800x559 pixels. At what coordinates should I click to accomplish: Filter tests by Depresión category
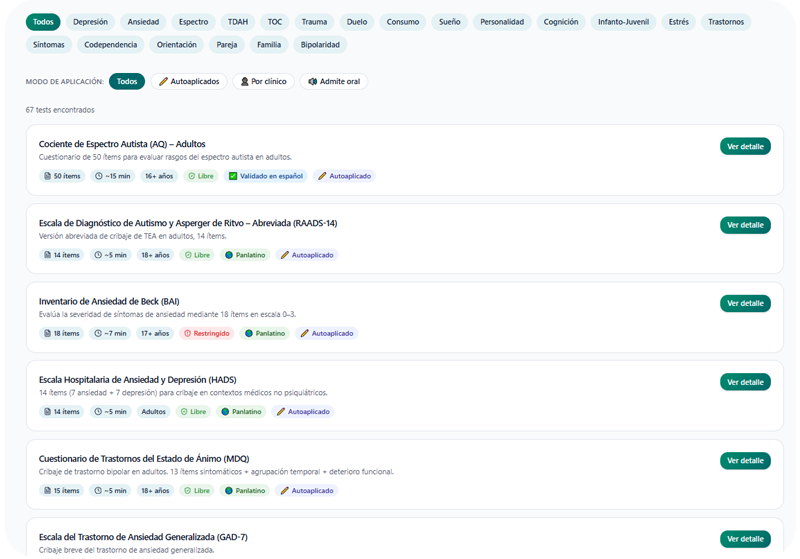pyautogui.click(x=90, y=22)
